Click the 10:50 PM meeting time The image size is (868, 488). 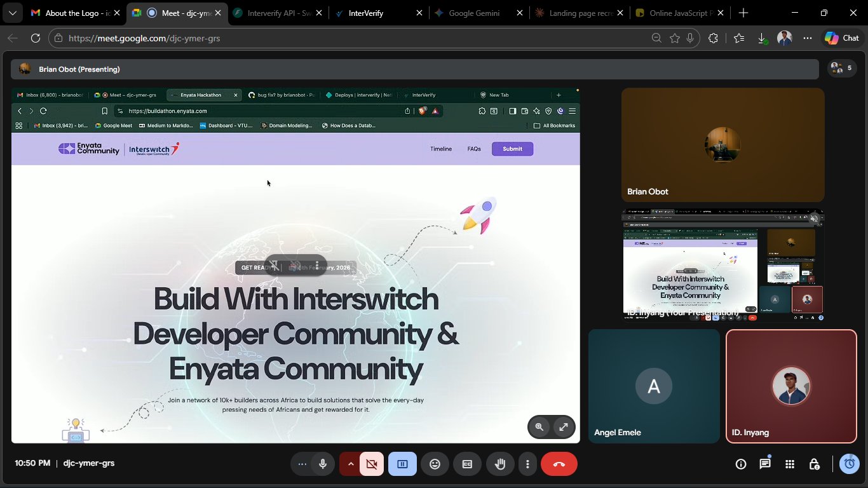click(x=32, y=463)
